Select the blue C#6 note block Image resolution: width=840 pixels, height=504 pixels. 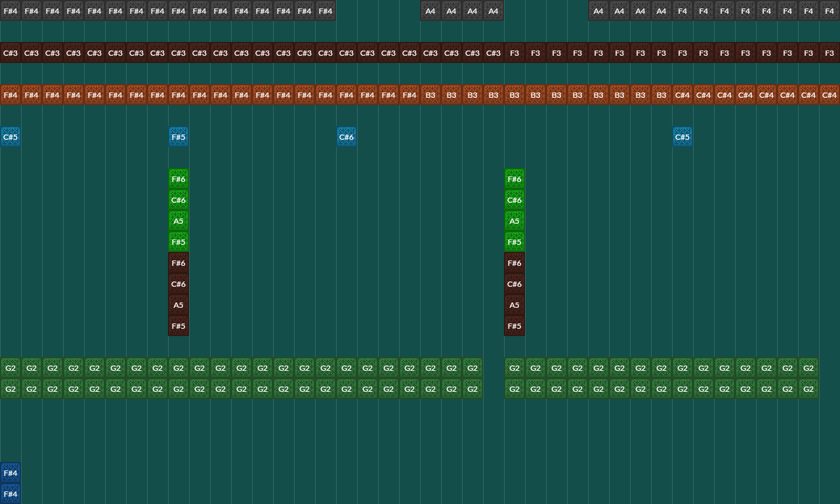click(346, 137)
